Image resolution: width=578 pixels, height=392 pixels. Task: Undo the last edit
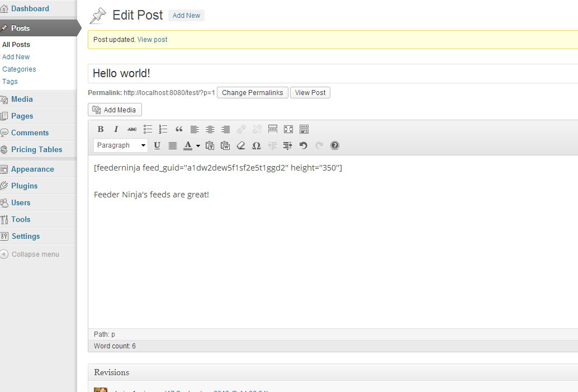click(304, 145)
